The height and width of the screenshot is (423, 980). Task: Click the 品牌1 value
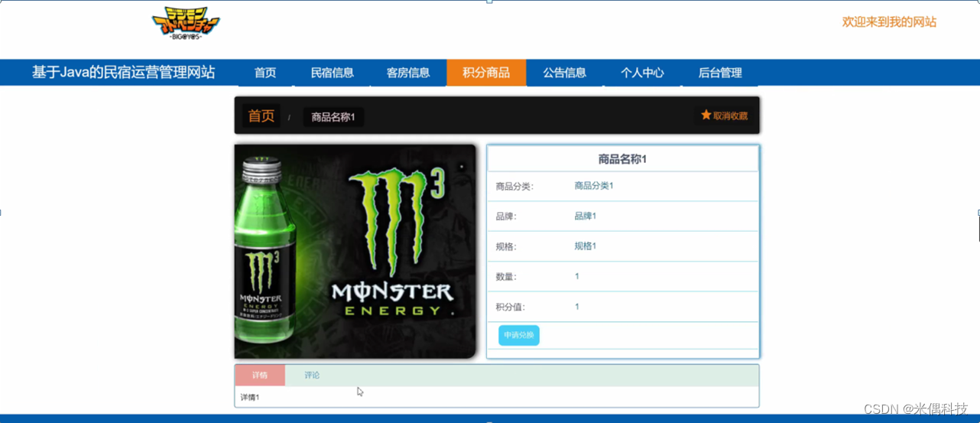tap(585, 216)
